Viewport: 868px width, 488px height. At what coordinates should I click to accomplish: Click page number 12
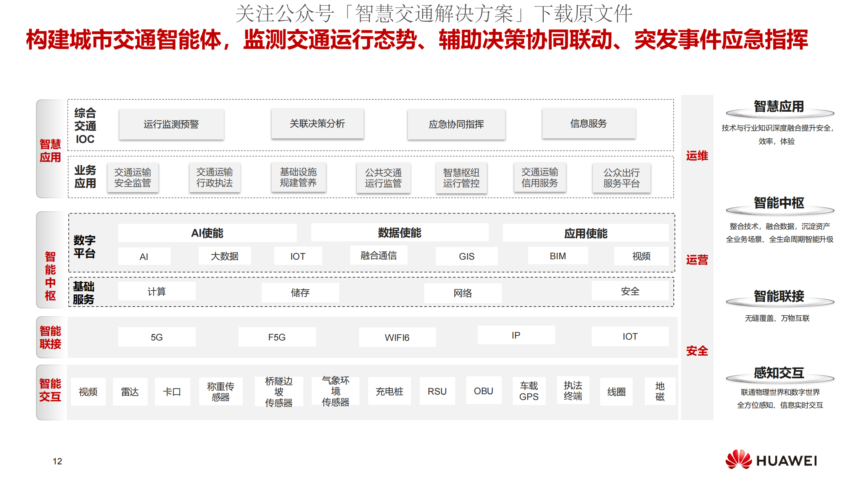[x=58, y=461]
